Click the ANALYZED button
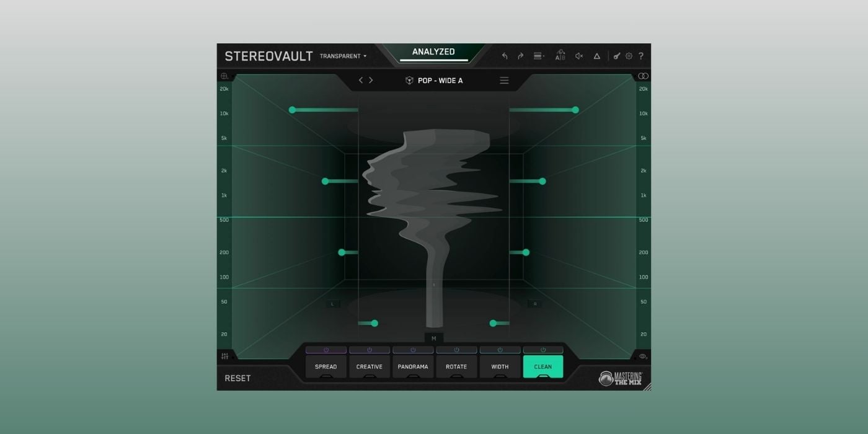This screenshot has width=868, height=434. [x=434, y=52]
